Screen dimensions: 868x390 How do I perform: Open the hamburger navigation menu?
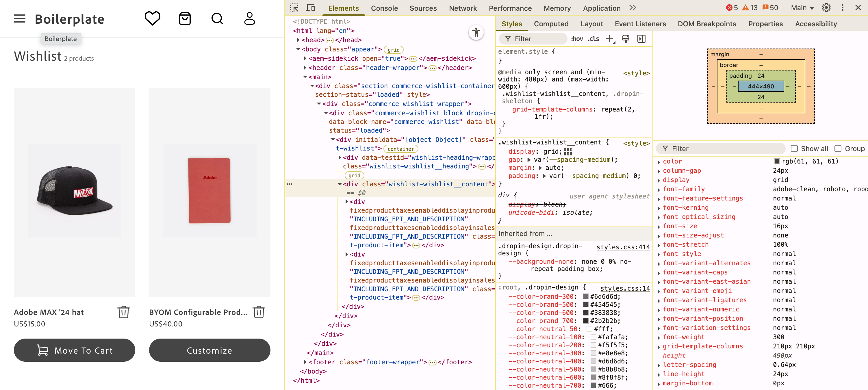pos(20,18)
